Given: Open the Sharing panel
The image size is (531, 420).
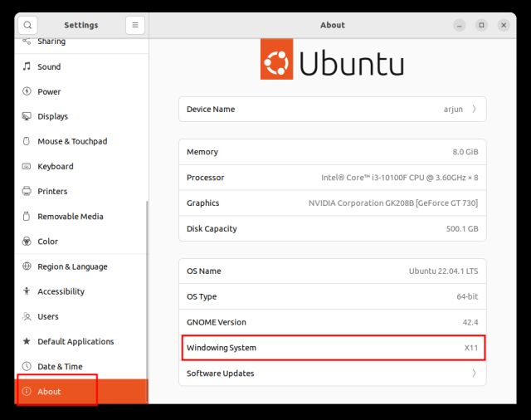Looking at the screenshot, I should [x=81, y=46].
